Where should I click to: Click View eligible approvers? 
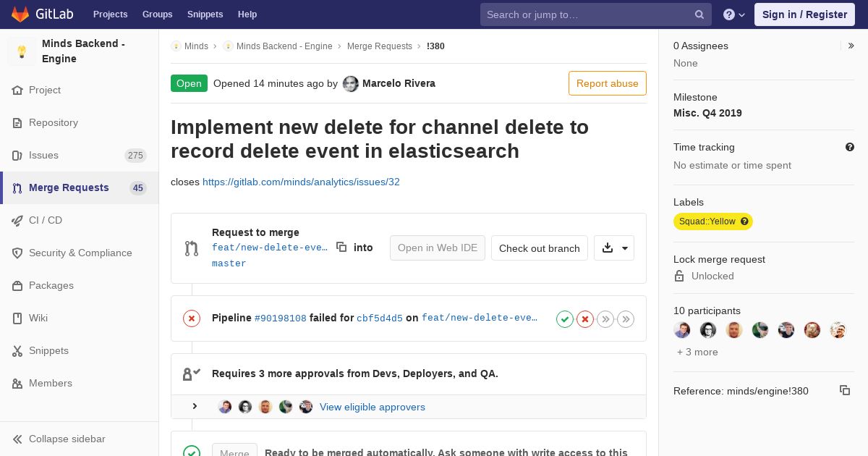373,407
